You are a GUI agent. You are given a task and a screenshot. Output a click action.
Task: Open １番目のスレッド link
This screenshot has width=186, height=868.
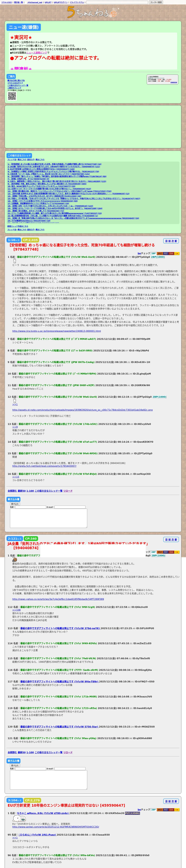coord(14,88)
